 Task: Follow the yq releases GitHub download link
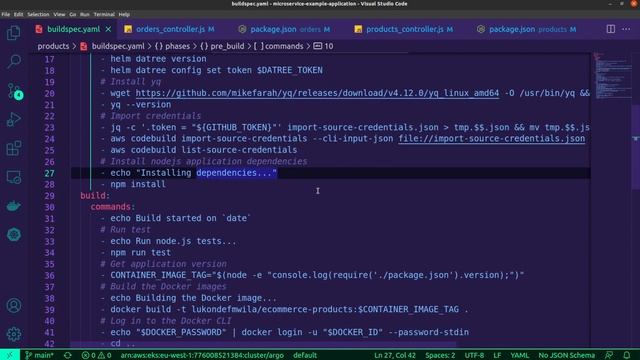(317, 93)
